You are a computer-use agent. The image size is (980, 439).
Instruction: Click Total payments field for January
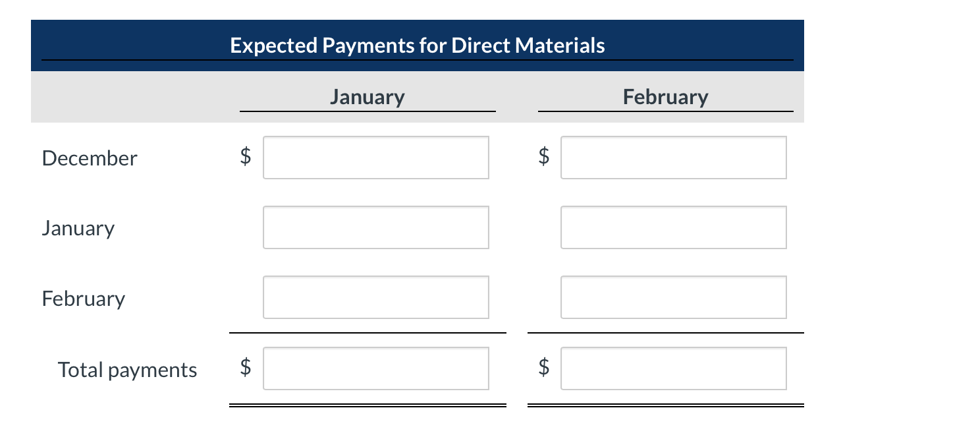tap(376, 368)
